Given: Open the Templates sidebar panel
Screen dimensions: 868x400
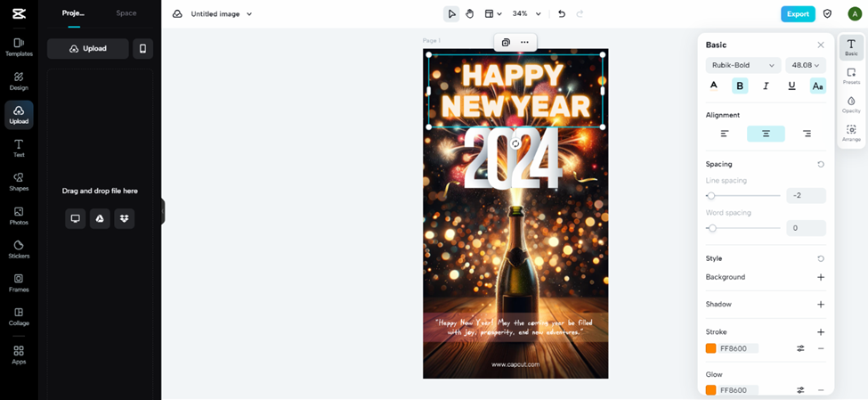Looking at the screenshot, I should click(x=19, y=47).
